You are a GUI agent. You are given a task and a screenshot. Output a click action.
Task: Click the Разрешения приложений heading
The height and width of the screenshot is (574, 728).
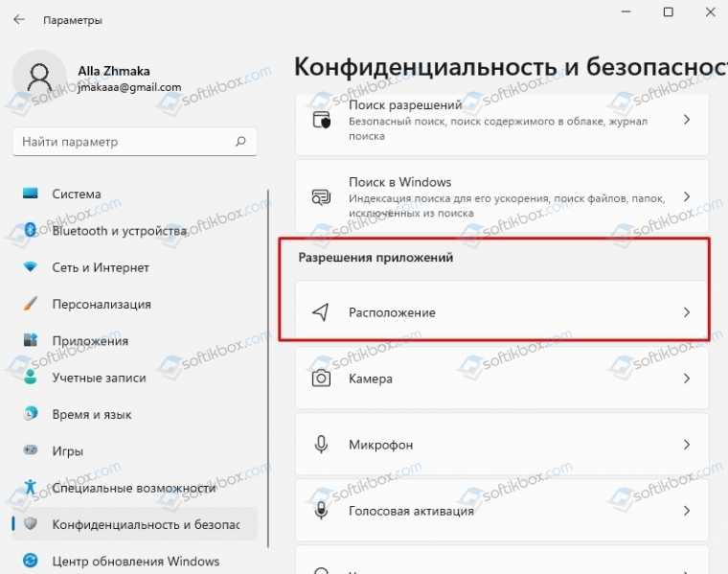pos(375,257)
